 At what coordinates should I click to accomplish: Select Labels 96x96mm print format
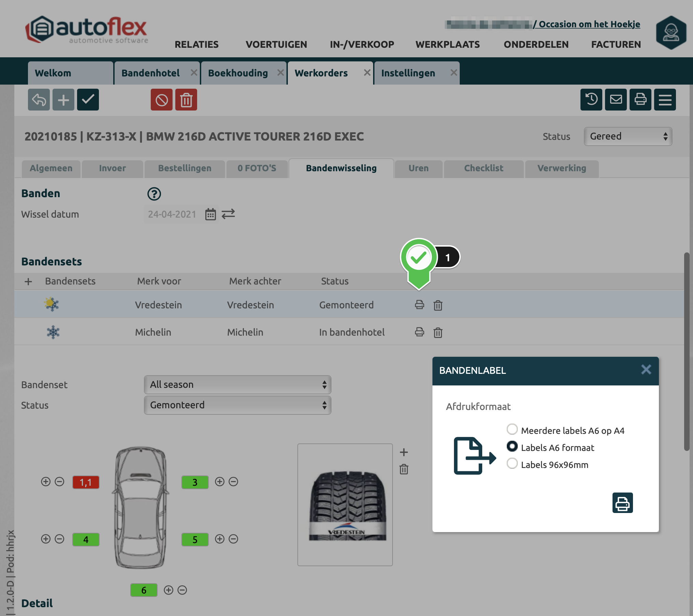(512, 464)
